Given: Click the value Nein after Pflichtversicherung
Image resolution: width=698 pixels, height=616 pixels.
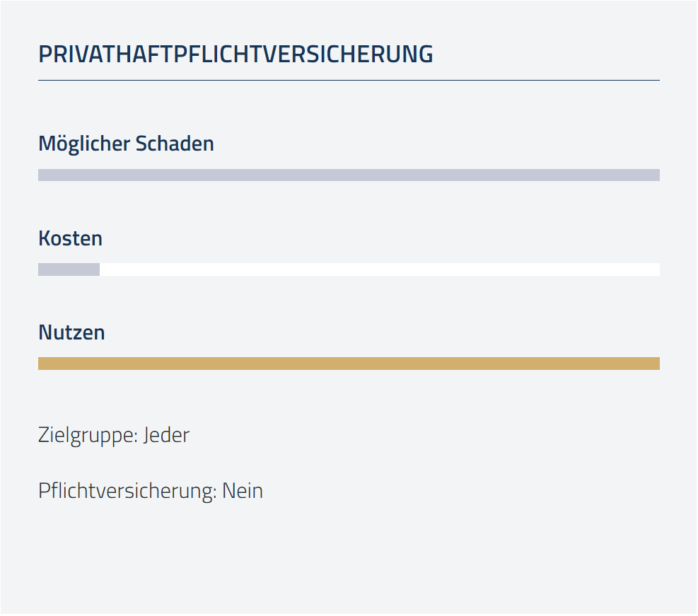Looking at the screenshot, I should [x=243, y=491].
